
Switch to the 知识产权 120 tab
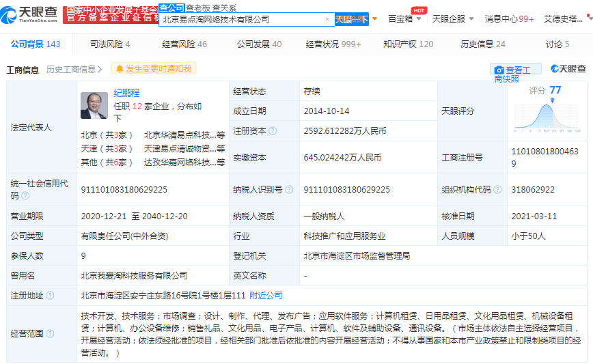tap(409, 44)
